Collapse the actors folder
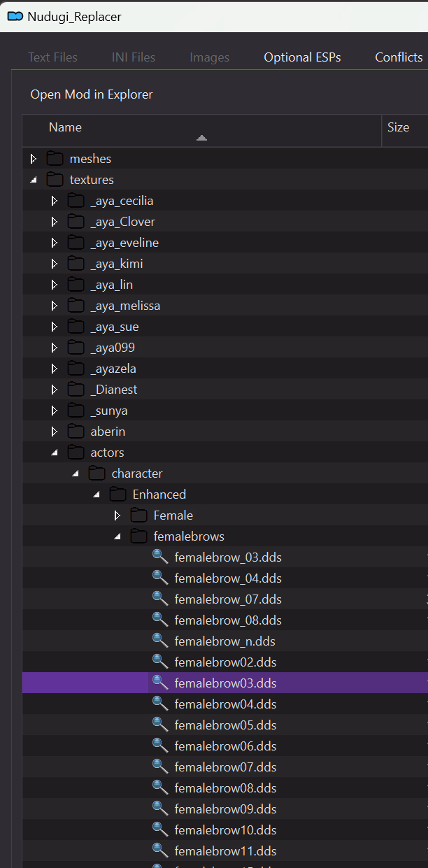This screenshot has width=428, height=868. [55, 453]
